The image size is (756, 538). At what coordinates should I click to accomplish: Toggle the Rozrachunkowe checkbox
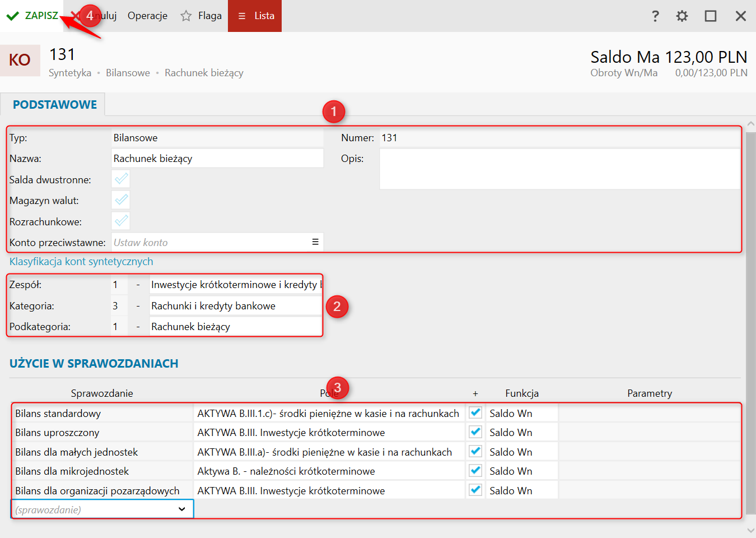click(121, 221)
